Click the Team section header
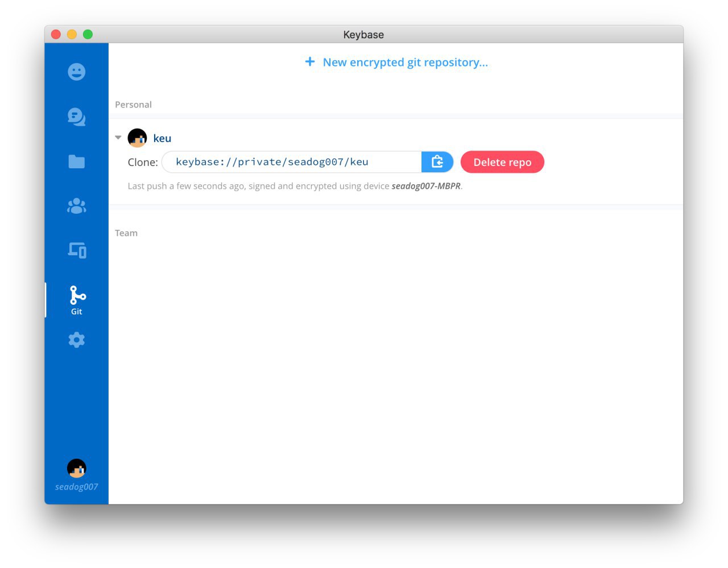The height and width of the screenshot is (568, 728). (x=126, y=233)
